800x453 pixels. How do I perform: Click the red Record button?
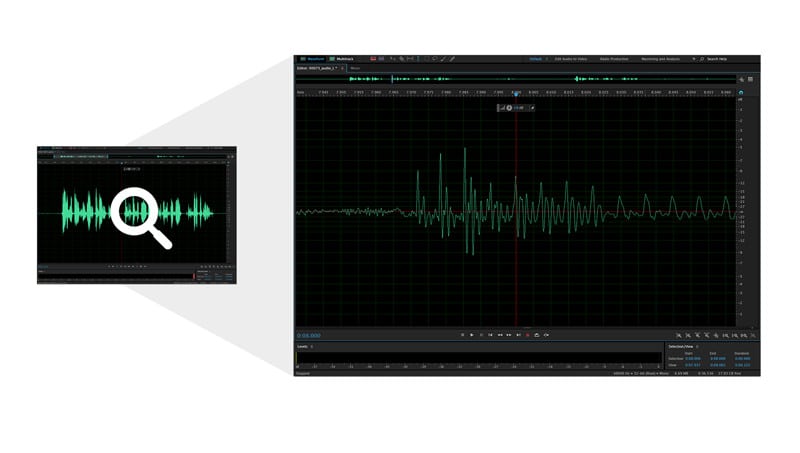(x=528, y=335)
